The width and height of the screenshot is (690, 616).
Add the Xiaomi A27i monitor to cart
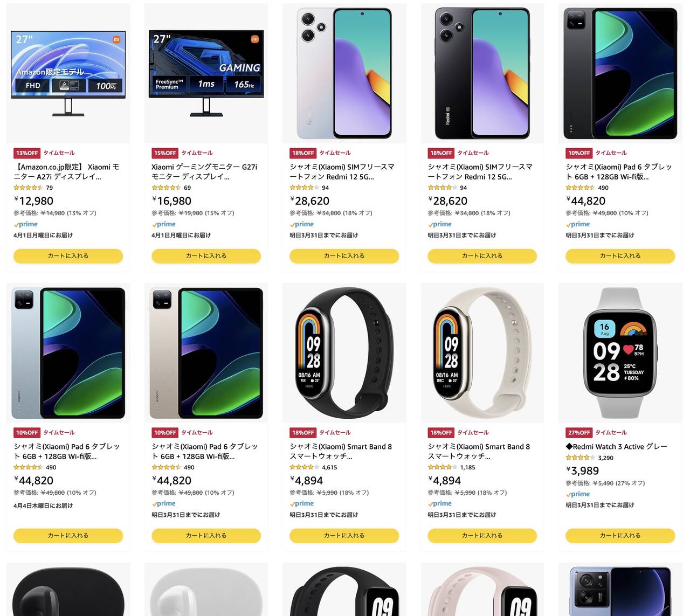coord(68,256)
